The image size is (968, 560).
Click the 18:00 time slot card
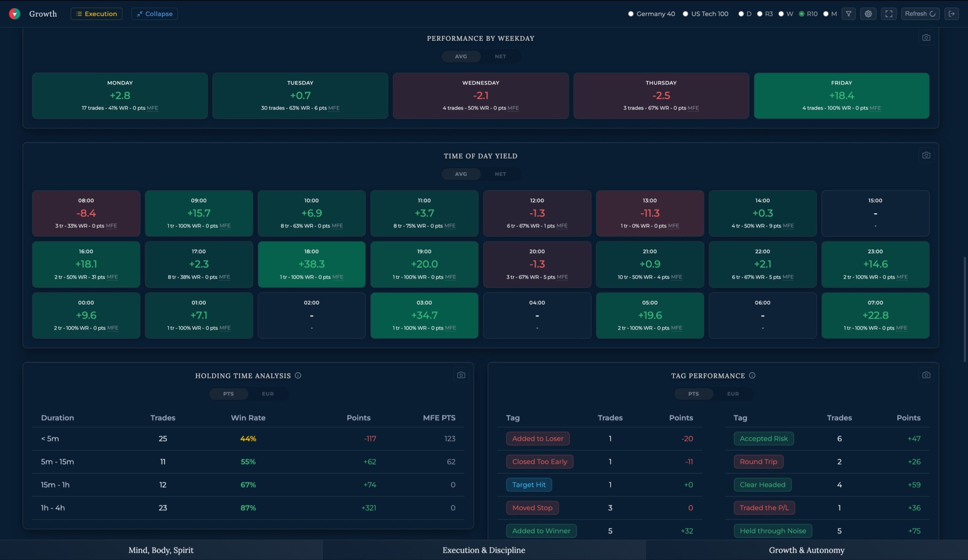(312, 264)
